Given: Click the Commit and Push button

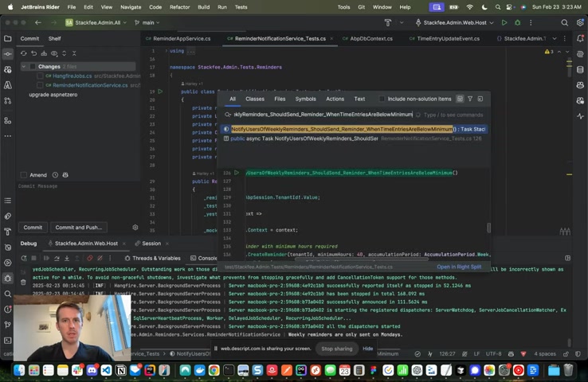Looking at the screenshot, I should point(78,228).
